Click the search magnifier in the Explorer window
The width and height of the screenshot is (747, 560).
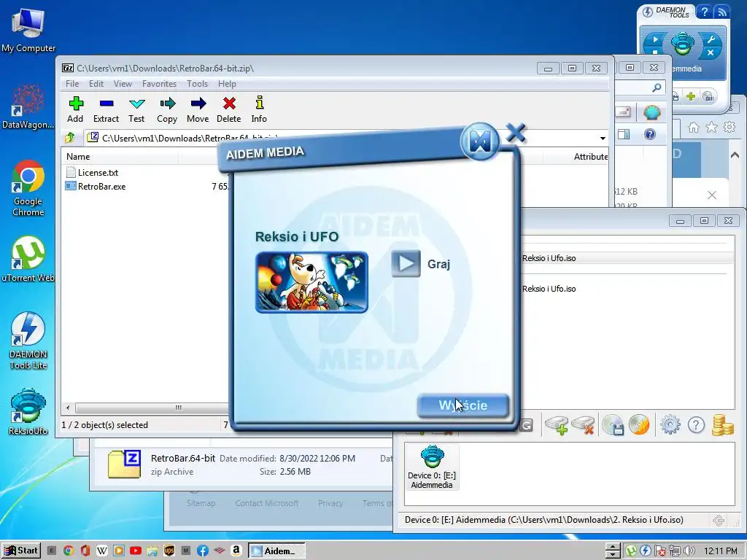point(657,87)
